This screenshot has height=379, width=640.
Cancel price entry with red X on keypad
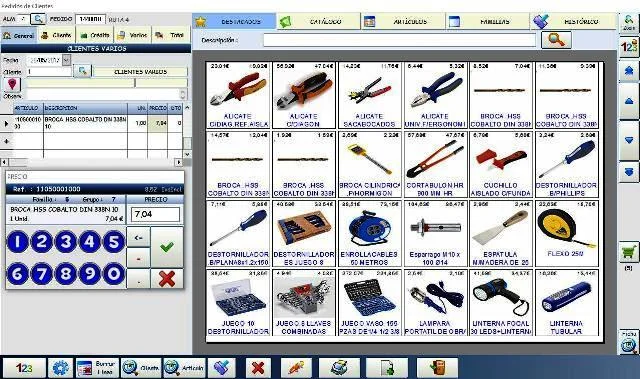pos(167,279)
